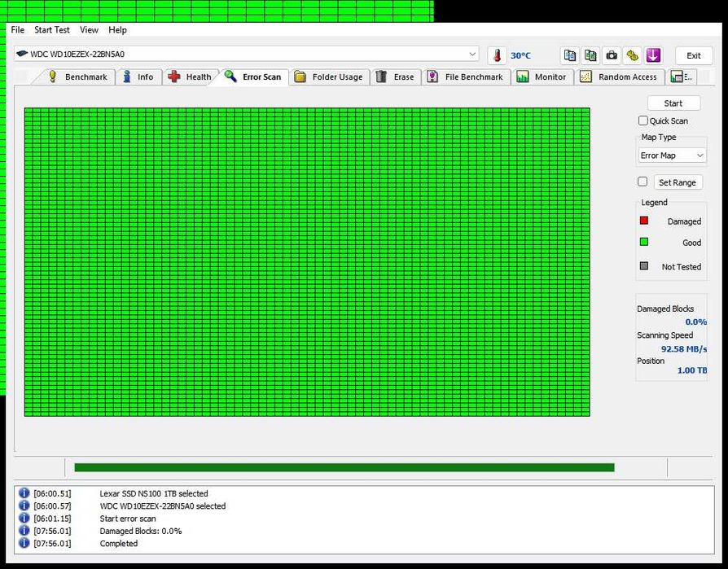Screen dimensions: 728x569
Task: Click the Set Range button
Action: [678, 182]
